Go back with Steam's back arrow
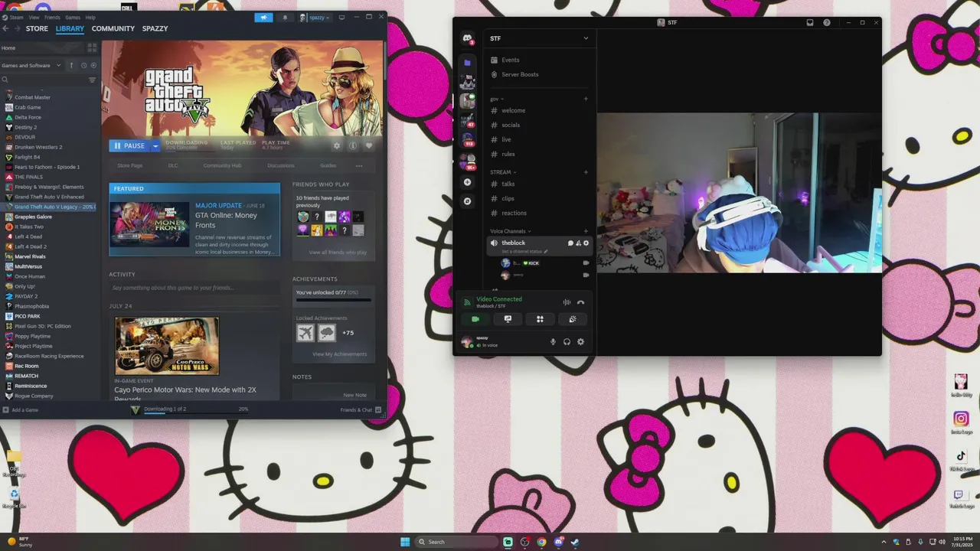This screenshot has width=980, height=551. point(5,28)
